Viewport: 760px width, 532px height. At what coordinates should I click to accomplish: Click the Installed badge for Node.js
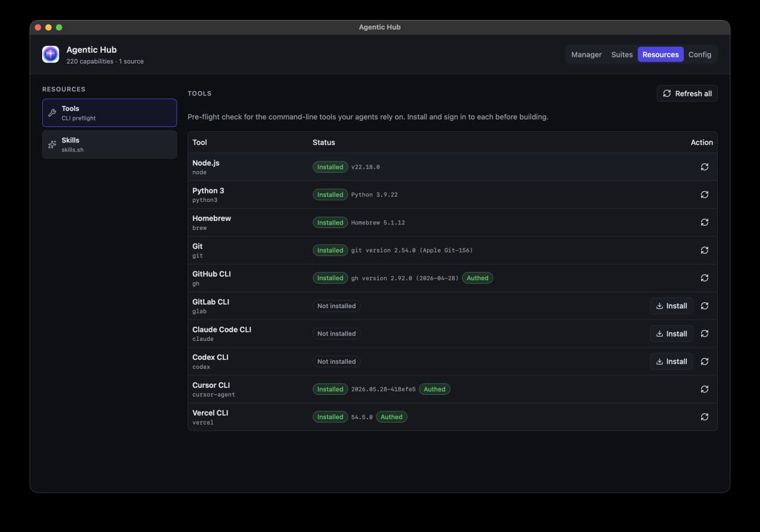pos(330,167)
